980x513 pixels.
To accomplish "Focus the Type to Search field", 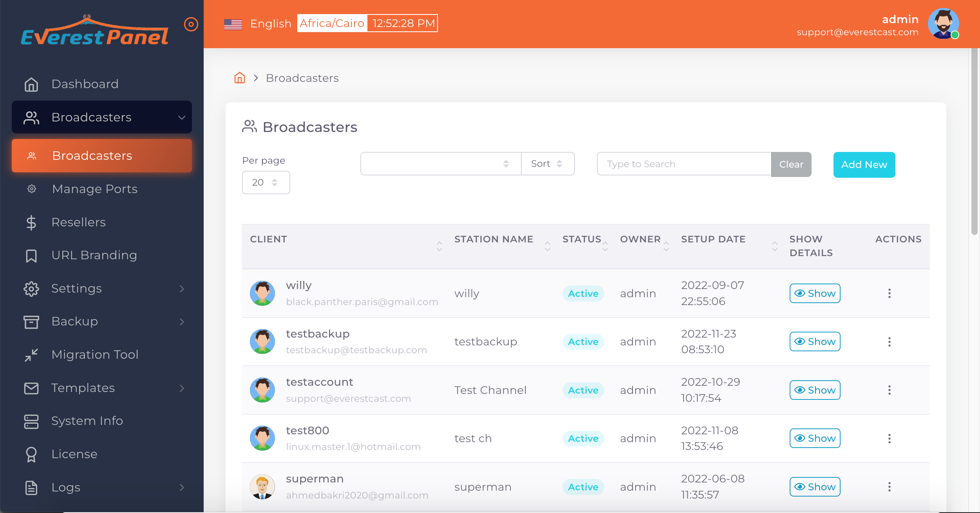I will tap(683, 164).
